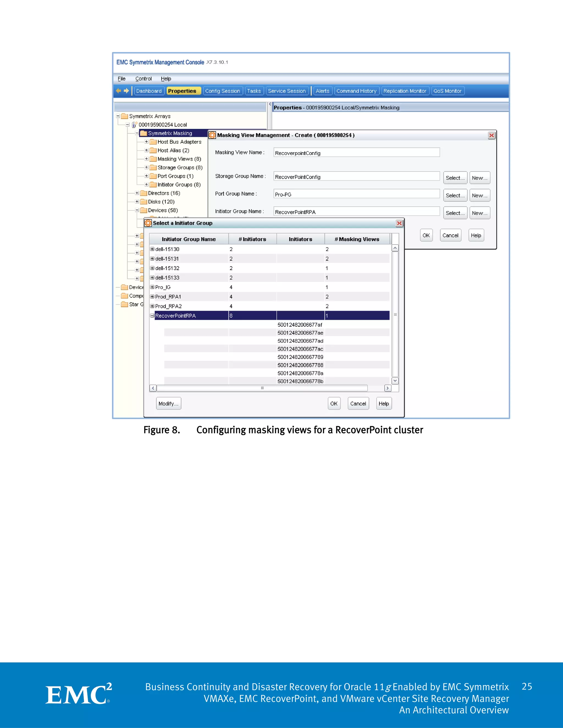Click the Symmetrix Masking folder icon

tap(144, 133)
